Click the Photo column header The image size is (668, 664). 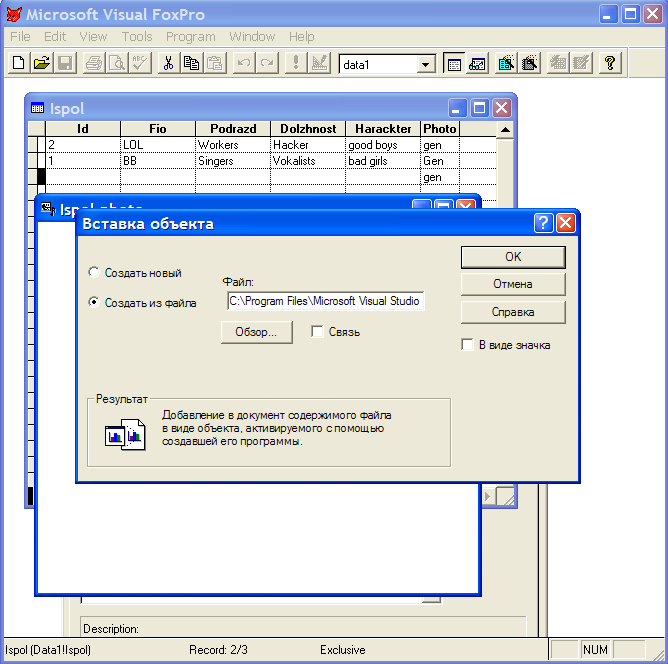440,129
